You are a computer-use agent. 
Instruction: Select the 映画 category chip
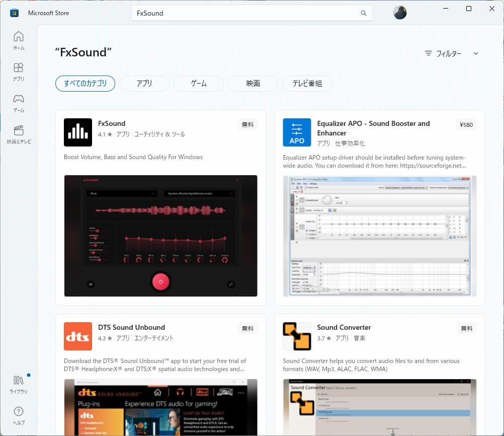[x=253, y=84]
